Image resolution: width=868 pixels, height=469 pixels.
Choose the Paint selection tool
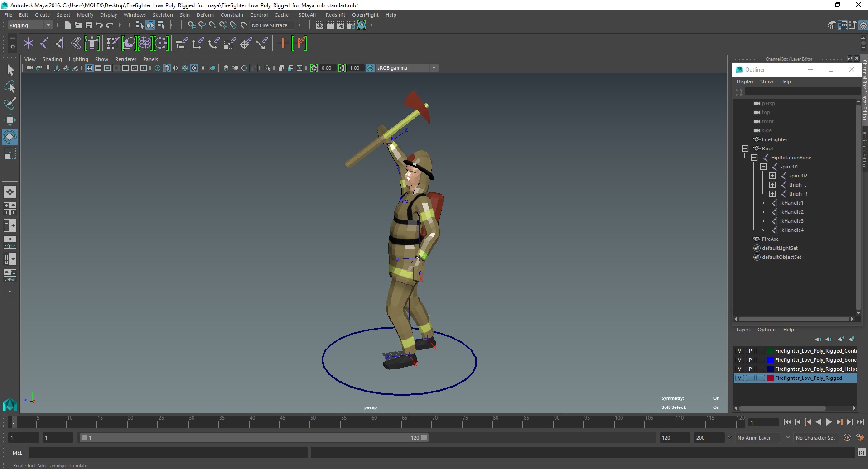pos(10,103)
